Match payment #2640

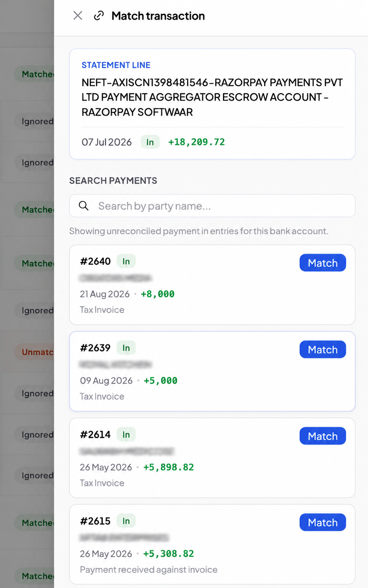coord(323,263)
